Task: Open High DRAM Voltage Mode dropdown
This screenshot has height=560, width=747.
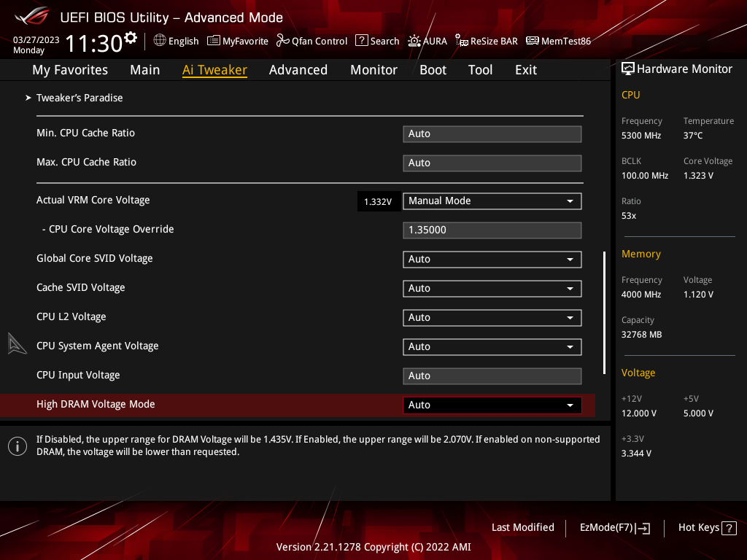Action: 492,405
